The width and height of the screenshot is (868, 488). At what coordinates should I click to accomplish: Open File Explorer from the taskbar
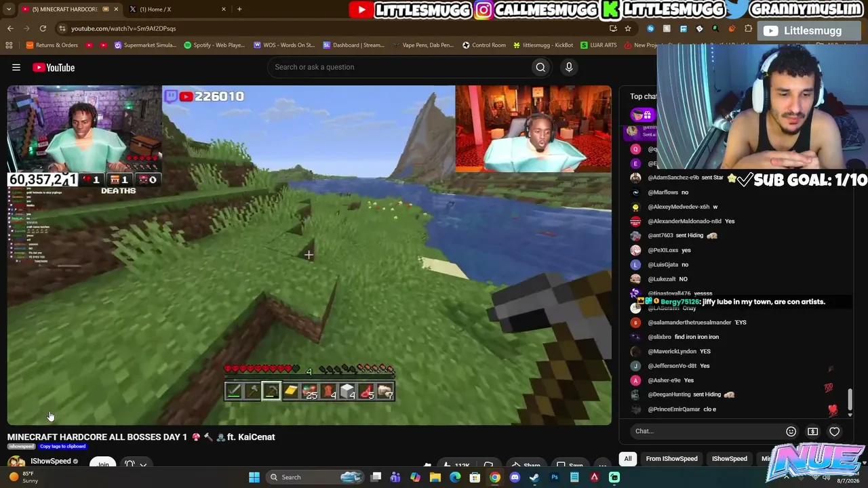(x=435, y=477)
